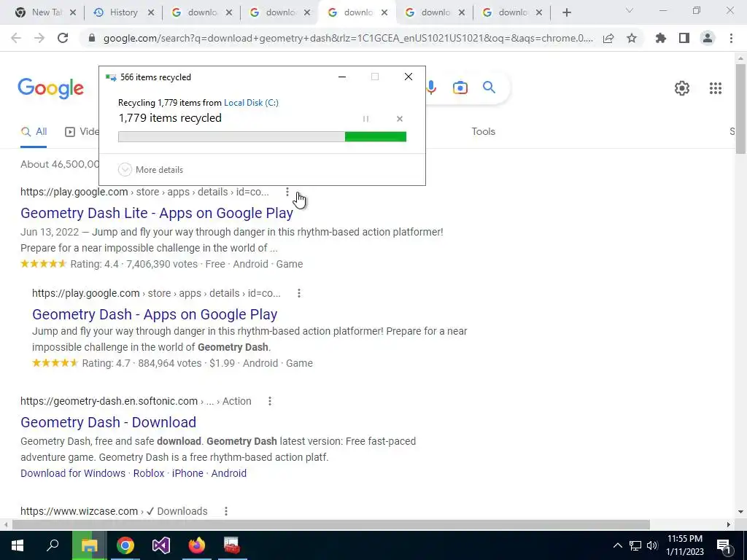Image resolution: width=747 pixels, height=560 pixels.
Task: Open Geometry Dash - Apps on Google Play link
Action: pyautogui.click(x=155, y=315)
